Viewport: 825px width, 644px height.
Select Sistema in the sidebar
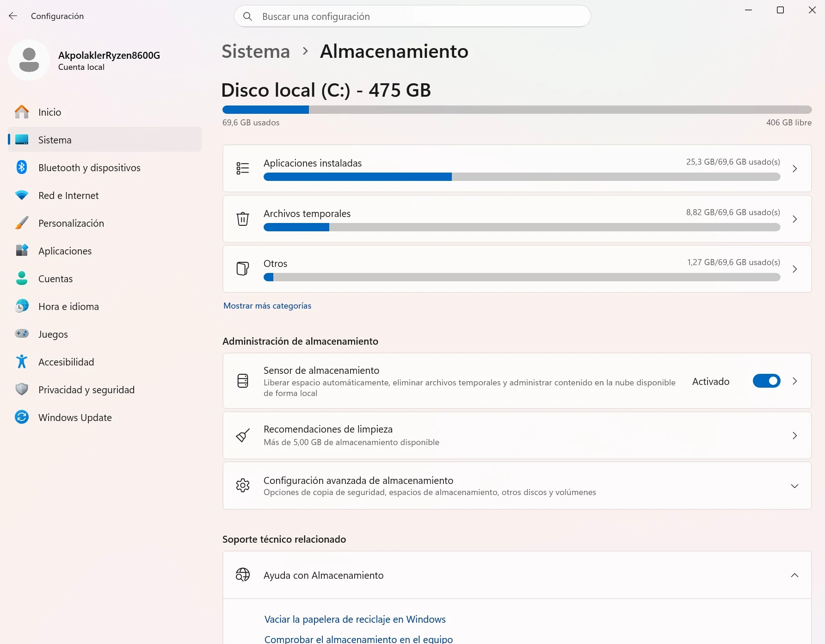coord(105,140)
